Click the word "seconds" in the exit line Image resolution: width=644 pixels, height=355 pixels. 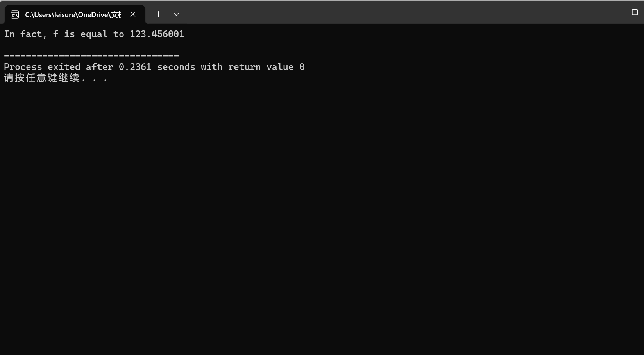(176, 67)
